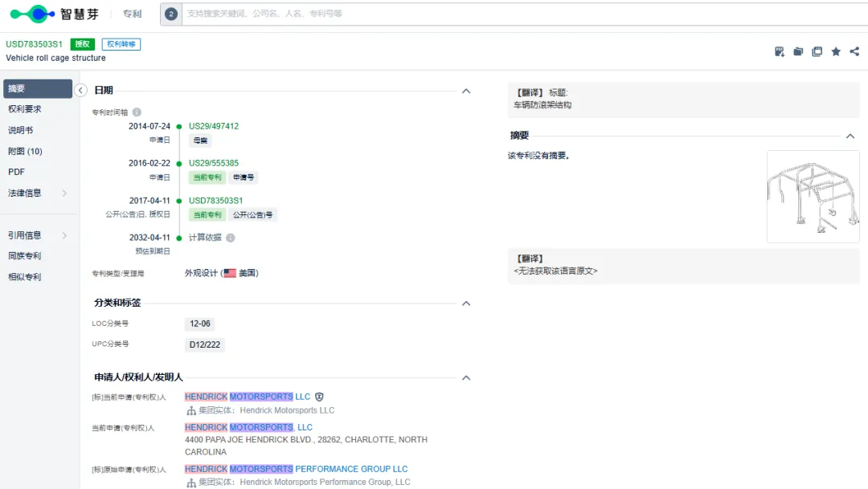The width and height of the screenshot is (868, 489).
Task: Collapse the 摘要 panel on the right
Action: click(x=850, y=136)
